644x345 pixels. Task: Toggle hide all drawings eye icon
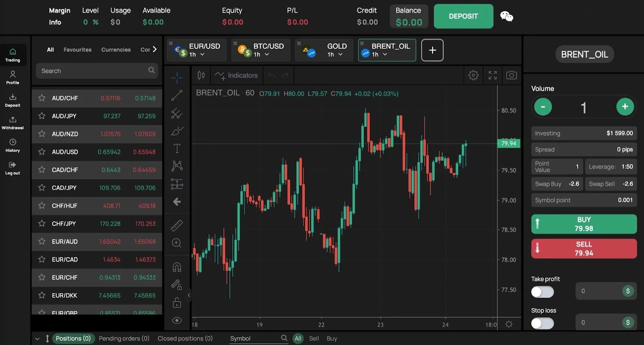point(177,320)
